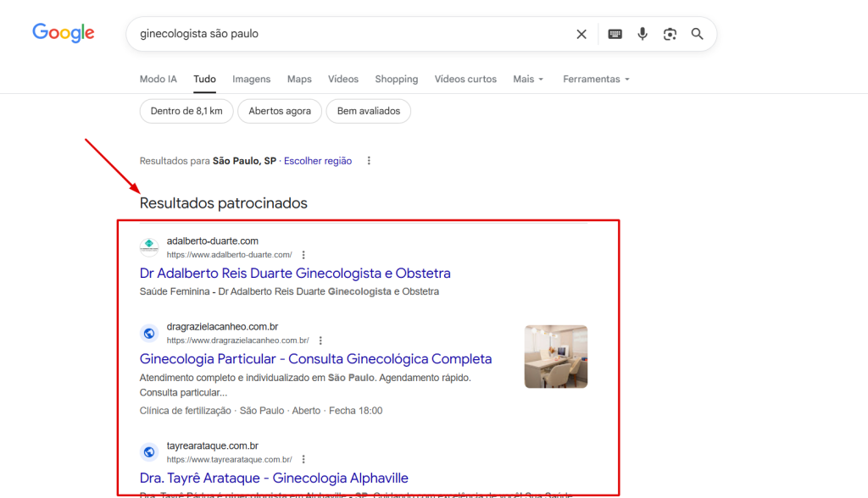This screenshot has width=868, height=498.
Task: Toggle the Abertos agora filter chip
Action: [280, 111]
